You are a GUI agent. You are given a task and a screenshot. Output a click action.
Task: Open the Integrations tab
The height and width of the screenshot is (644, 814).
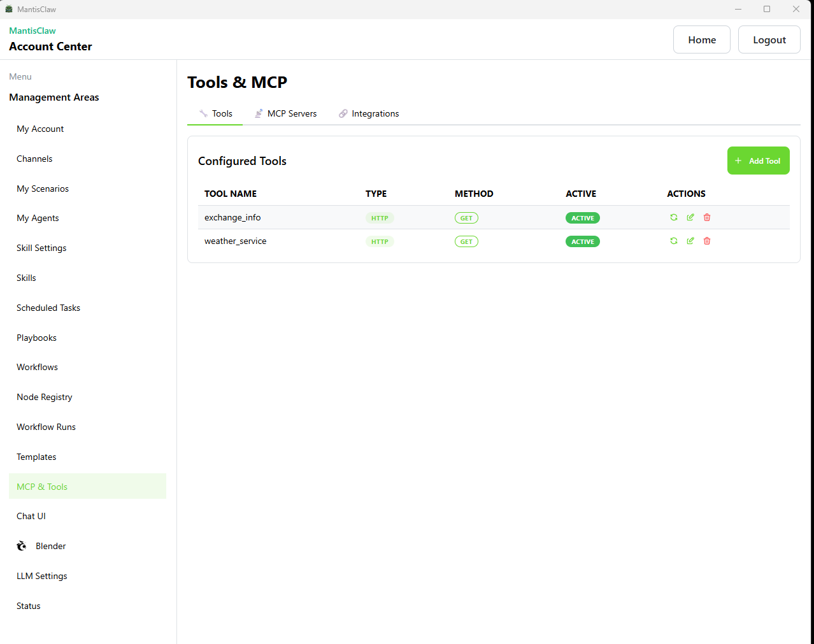coord(369,113)
